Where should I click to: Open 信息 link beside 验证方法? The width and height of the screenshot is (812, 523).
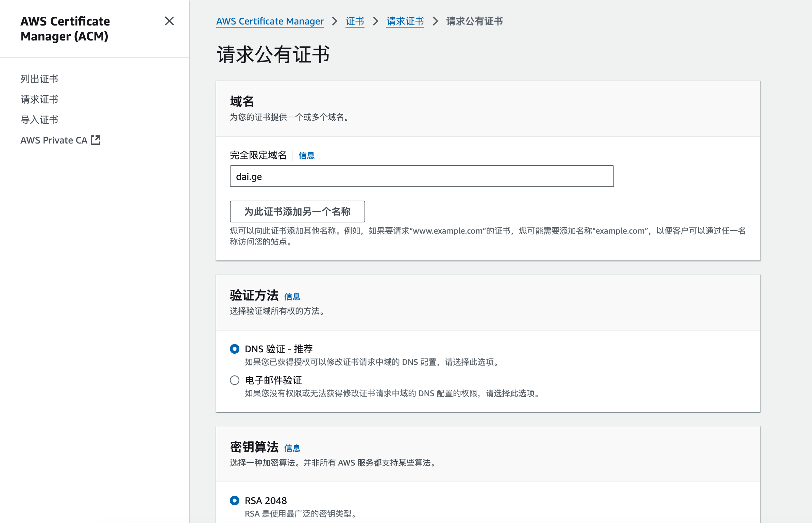(292, 297)
